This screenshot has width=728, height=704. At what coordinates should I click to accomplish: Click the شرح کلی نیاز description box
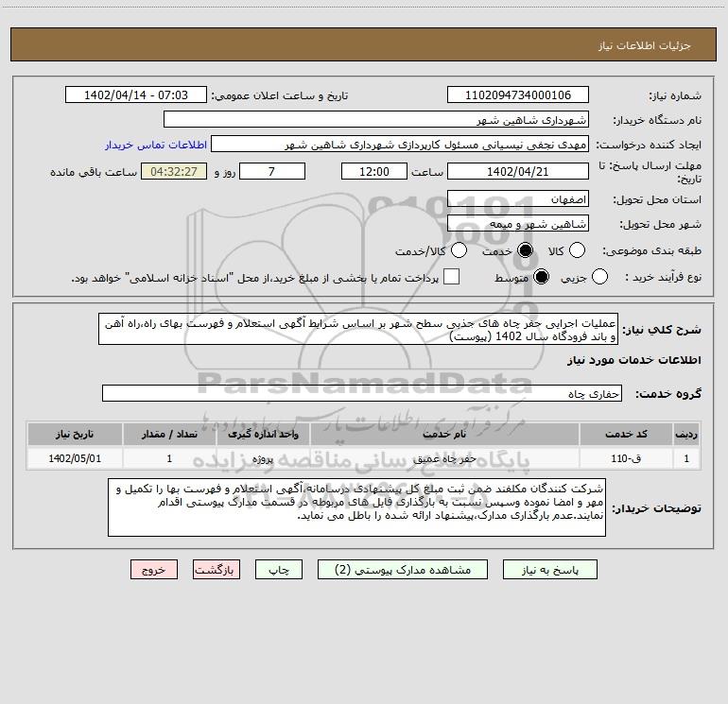(x=358, y=329)
